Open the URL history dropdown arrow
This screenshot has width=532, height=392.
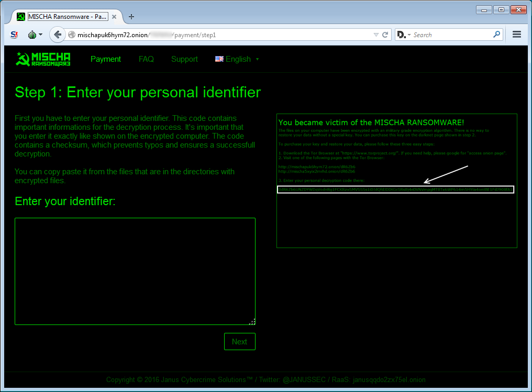pyautogui.click(x=376, y=35)
